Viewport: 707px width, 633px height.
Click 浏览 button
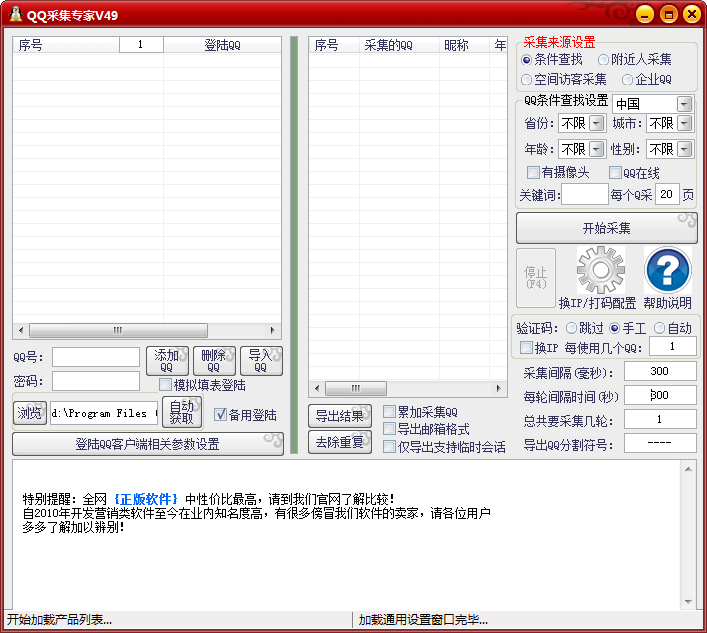click(x=30, y=413)
